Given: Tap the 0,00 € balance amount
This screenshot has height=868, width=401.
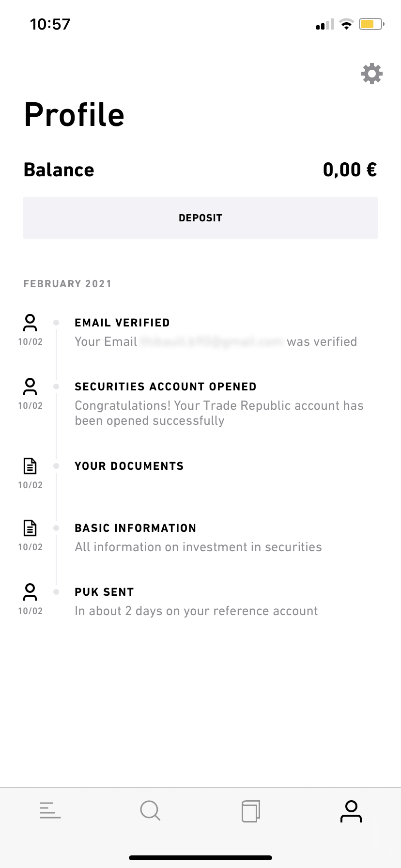Looking at the screenshot, I should [x=350, y=170].
